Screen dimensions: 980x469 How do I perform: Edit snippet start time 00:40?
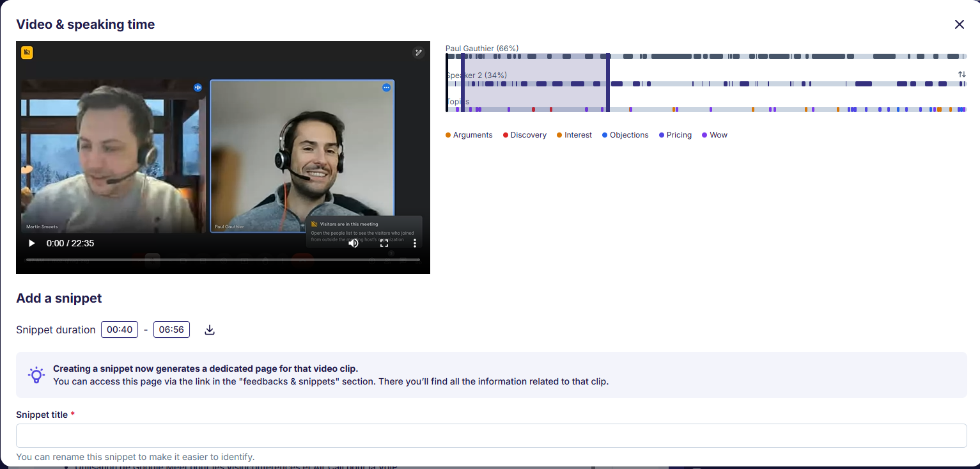click(x=120, y=330)
